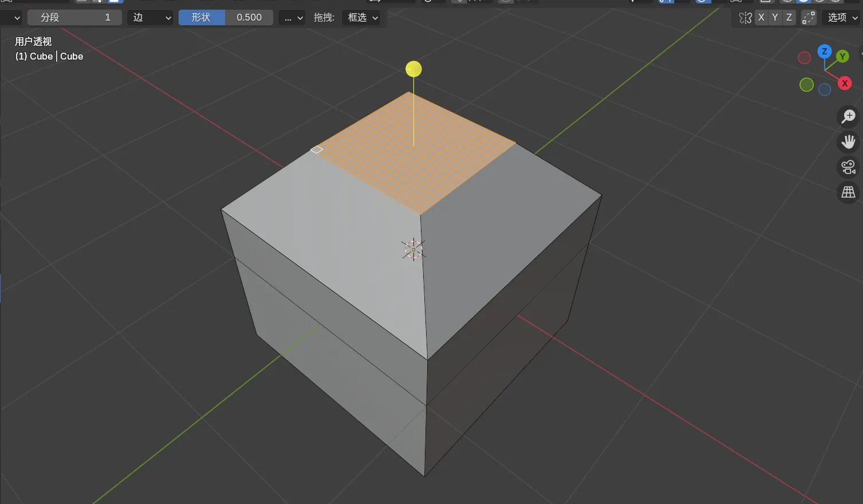
Task: Open the 框选 drag mode dropdown
Action: (x=363, y=18)
